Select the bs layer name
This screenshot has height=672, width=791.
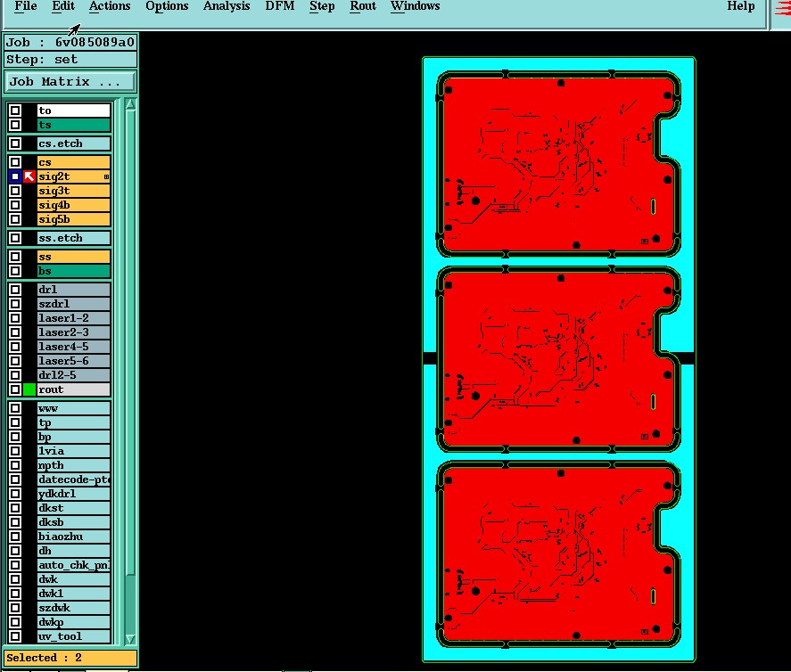tap(74, 271)
